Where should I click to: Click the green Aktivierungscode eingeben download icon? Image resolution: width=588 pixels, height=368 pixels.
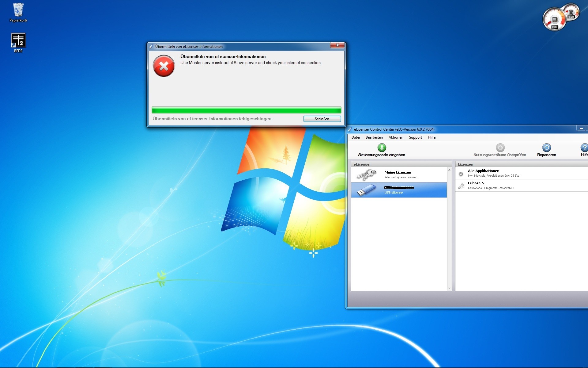tap(382, 148)
